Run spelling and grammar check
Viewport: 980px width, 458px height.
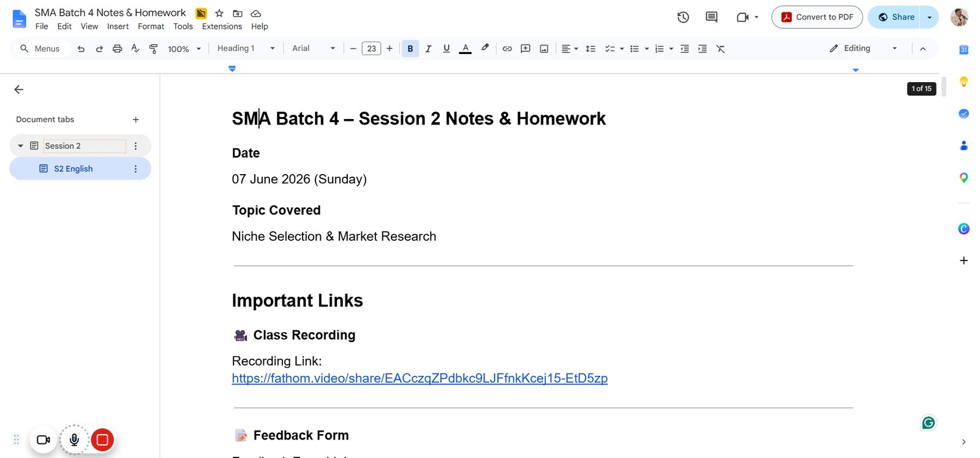tap(135, 49)
